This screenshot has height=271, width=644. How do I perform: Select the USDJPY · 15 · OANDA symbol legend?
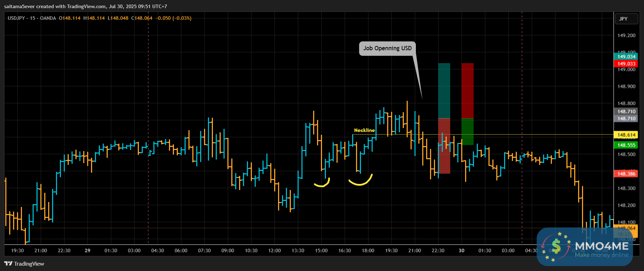[32, 18]
